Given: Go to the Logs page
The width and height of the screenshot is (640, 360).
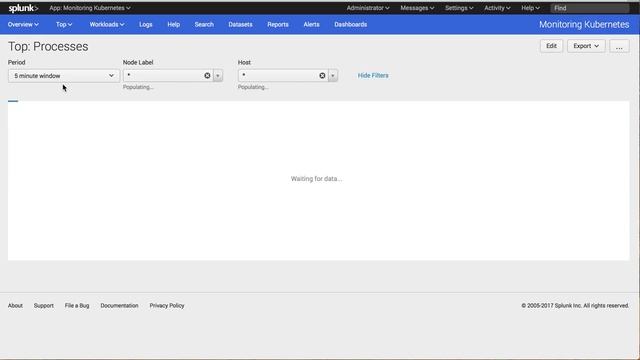Looking at the screenshot, I should pos(146,24).
